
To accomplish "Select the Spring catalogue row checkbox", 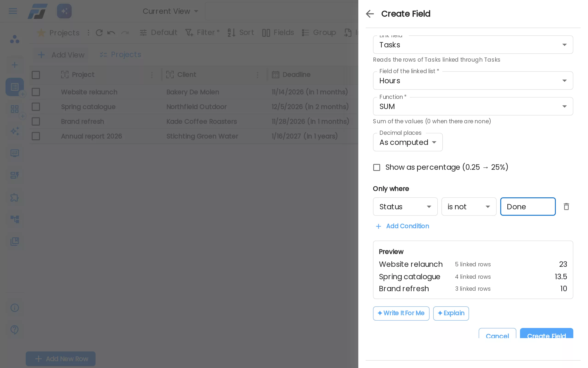I will click(36, 106).
